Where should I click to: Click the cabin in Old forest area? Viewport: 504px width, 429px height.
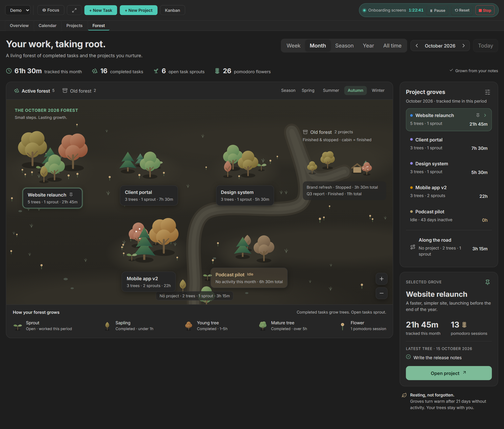coord(357,168)
